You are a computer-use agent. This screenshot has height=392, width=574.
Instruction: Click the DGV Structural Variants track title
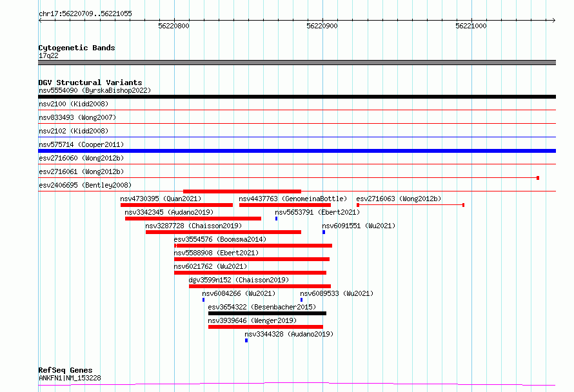[90, 83]
